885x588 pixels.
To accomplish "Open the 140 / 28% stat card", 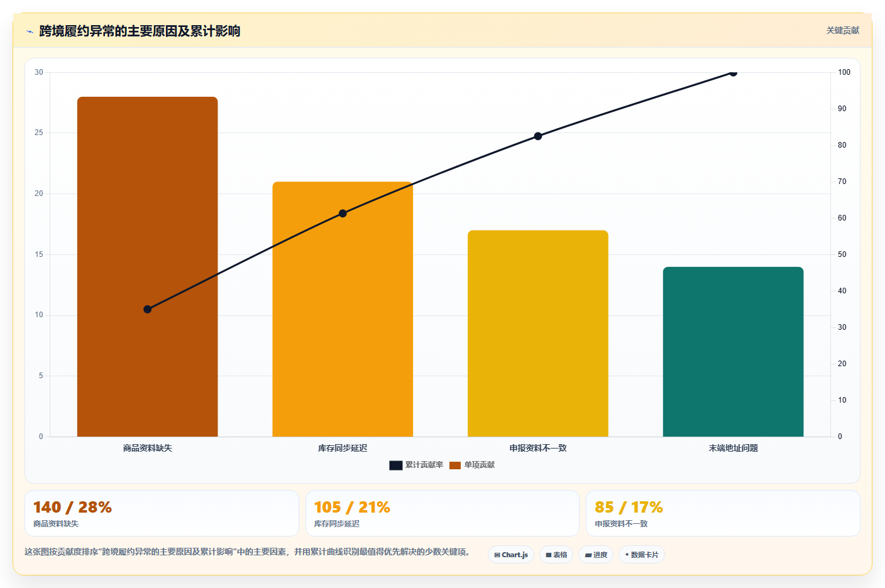I will point(162,513).
